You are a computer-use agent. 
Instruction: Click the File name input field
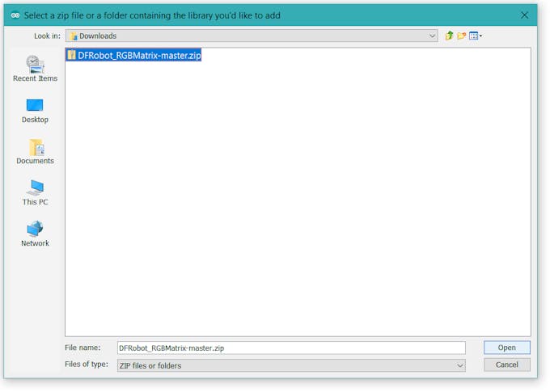pyautogui.click(x=291, y=348)
